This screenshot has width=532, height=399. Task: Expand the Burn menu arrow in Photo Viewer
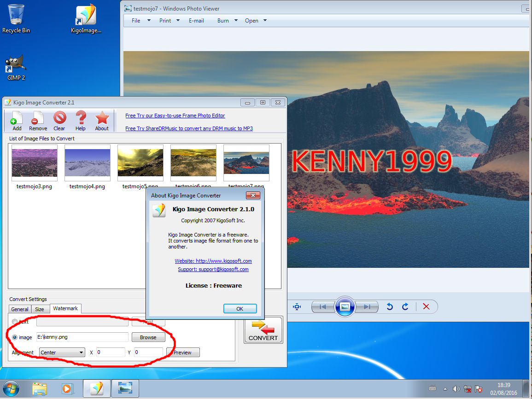(x=236, y=20)
